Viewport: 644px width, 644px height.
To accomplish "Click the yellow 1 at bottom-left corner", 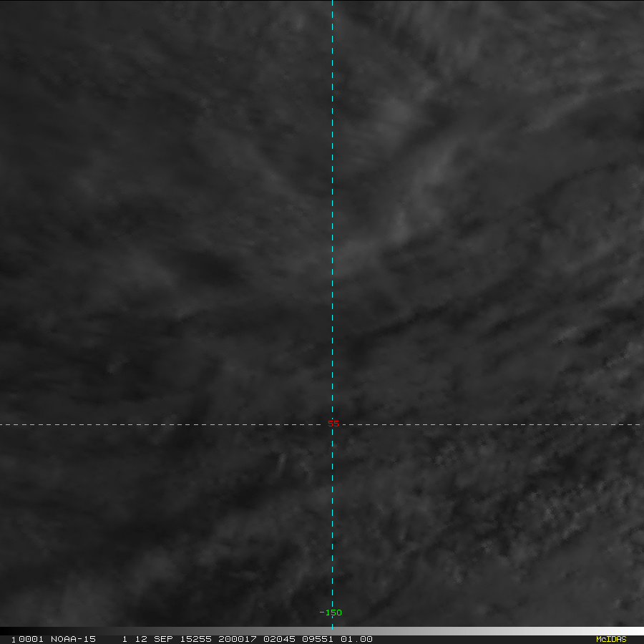I will tap(14, 640).
